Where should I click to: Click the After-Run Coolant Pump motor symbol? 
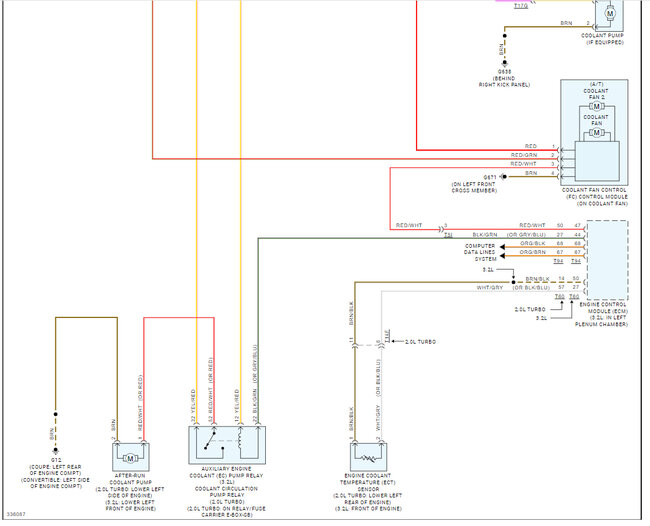[x=131, y=458]
